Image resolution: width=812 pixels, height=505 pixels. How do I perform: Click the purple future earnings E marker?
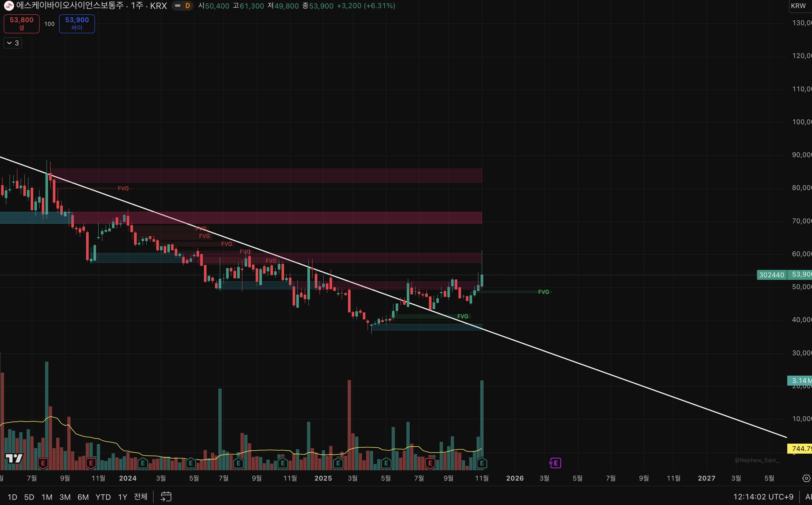pos(555,463)
